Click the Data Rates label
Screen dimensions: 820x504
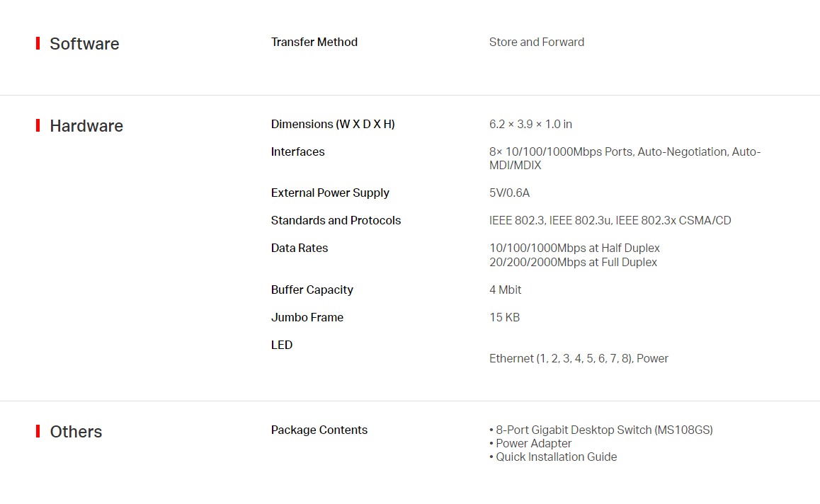point(299,248)
